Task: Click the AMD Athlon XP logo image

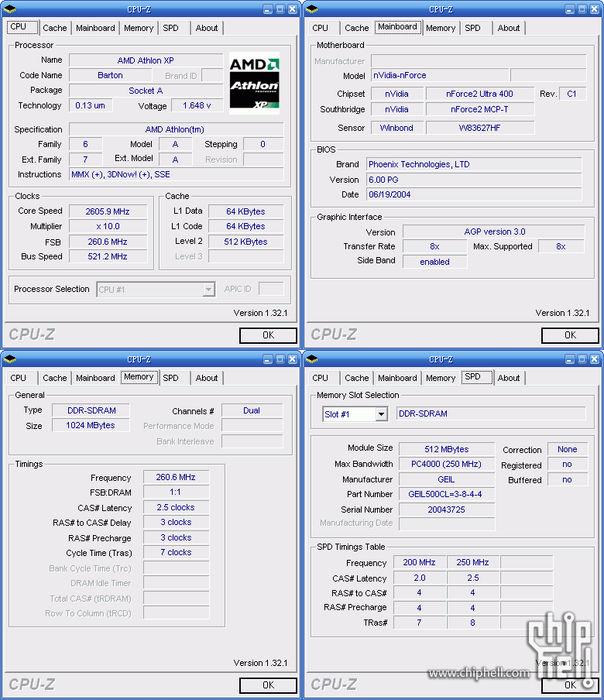Action: pos(254,82)
